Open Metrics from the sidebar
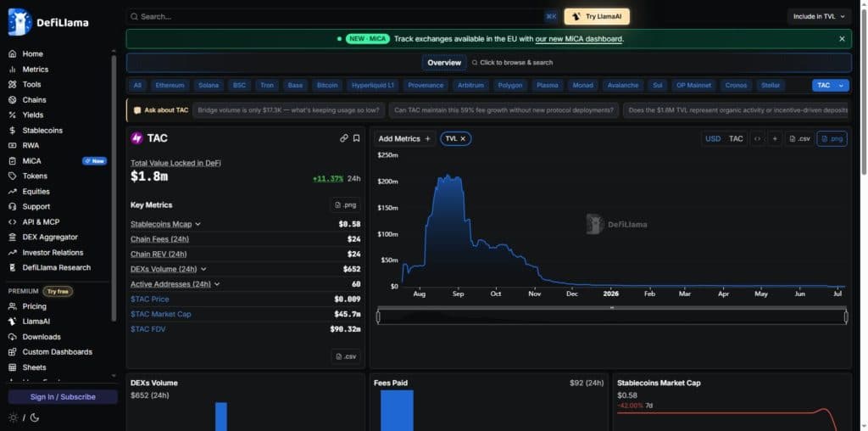 tap(35, 70)
